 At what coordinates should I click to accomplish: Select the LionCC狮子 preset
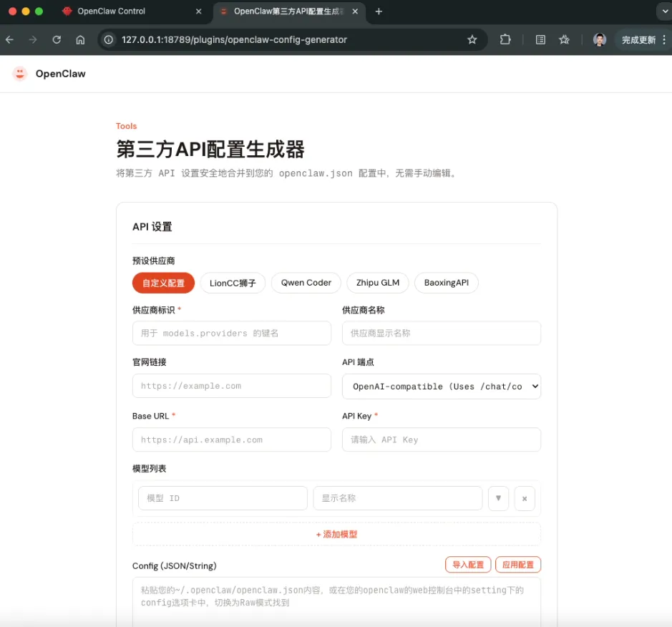click(233, 283)
